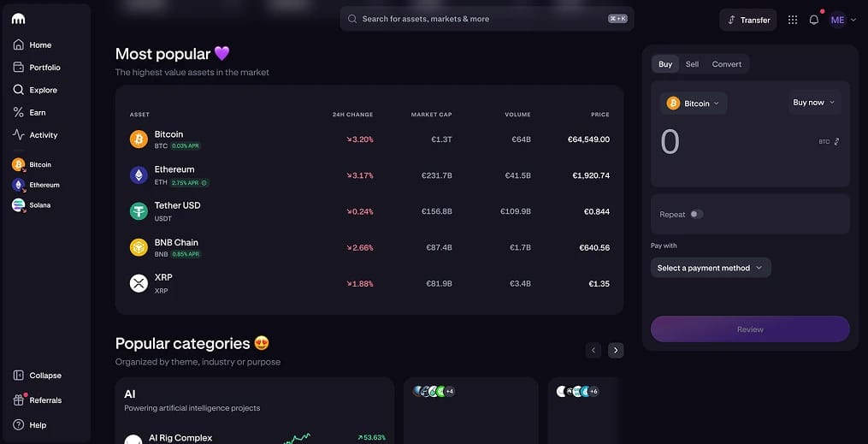The width and height of the screenshot is (868, 444).
Task: Open the apps grid icon
Action: pos(793,20)
